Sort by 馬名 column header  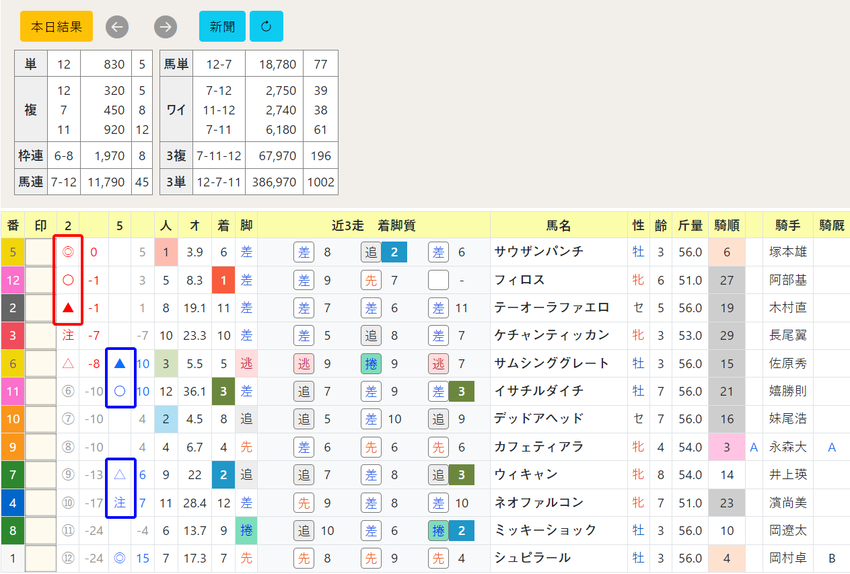click(x=559, y=225)
